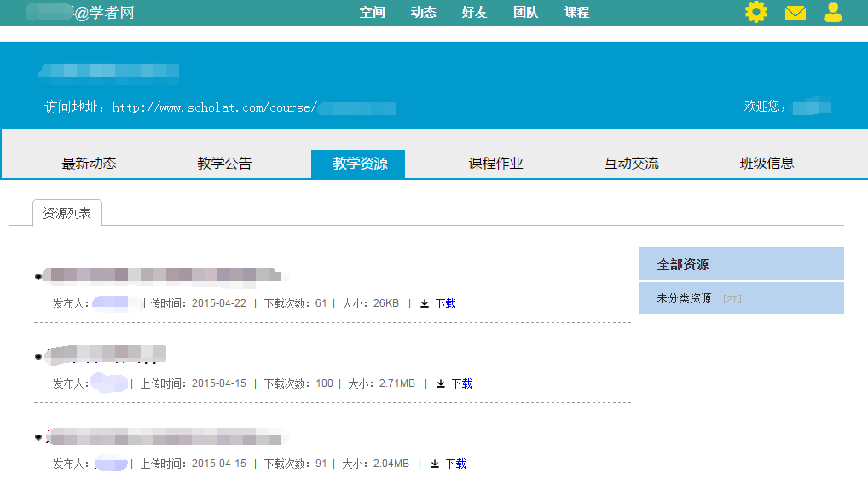View the 班级信息 tab
Viewport: 868px width, 478px height.
click(x=767, y=164)
